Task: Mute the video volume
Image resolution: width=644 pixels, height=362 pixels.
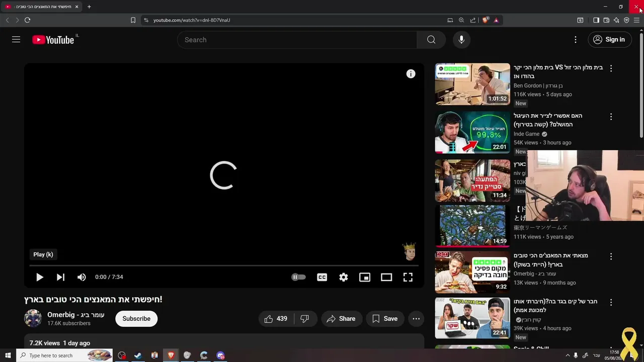Action: (x=82, y=277)
